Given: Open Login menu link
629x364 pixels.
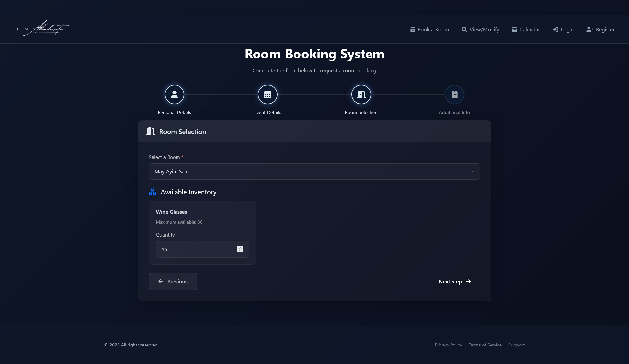Looking at the screenshot, I should point(563,29).
